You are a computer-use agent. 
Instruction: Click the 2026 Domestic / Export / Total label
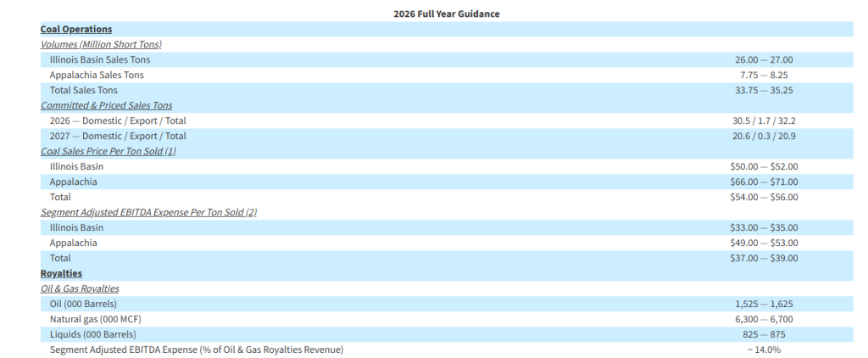click(118, 120)
